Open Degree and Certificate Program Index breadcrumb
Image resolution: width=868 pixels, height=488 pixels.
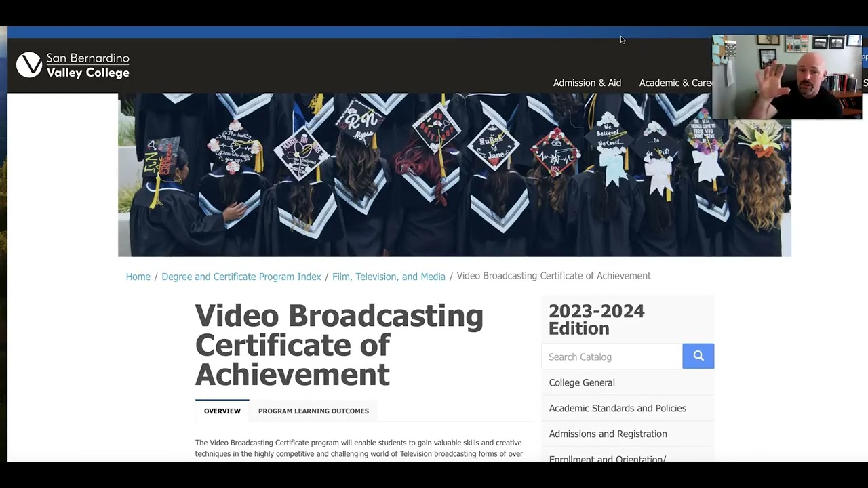pos(241,277)
